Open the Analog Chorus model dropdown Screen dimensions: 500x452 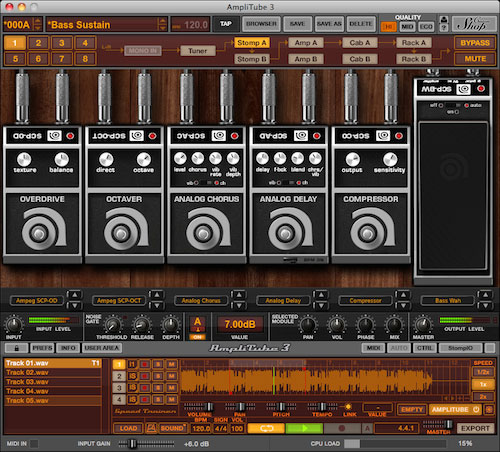pos(201,301)
